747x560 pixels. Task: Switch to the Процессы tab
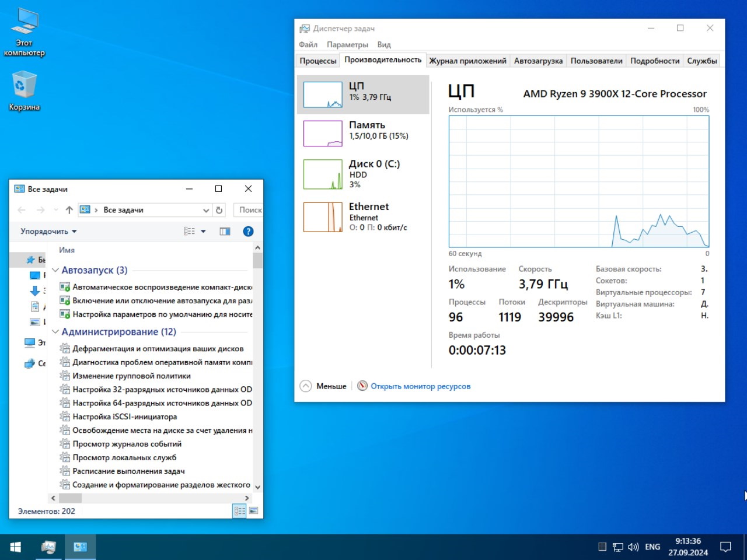[x=318, y=61]
